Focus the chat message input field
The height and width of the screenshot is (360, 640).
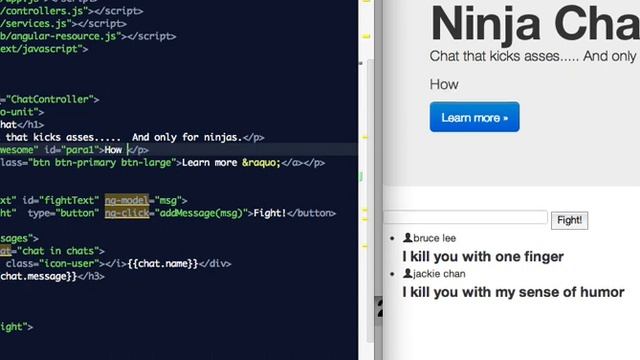(x=466, y=218)
